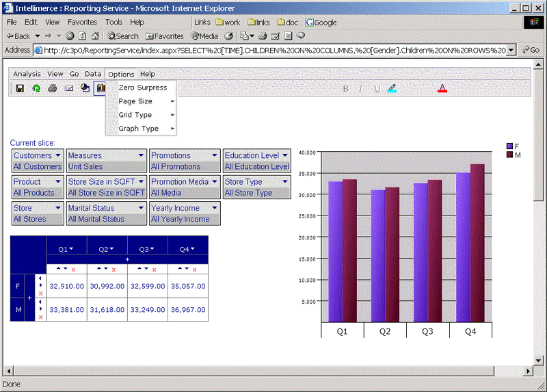Click the red x under Q1 column
The image size is (547, 392).
[x=73, y=270]
